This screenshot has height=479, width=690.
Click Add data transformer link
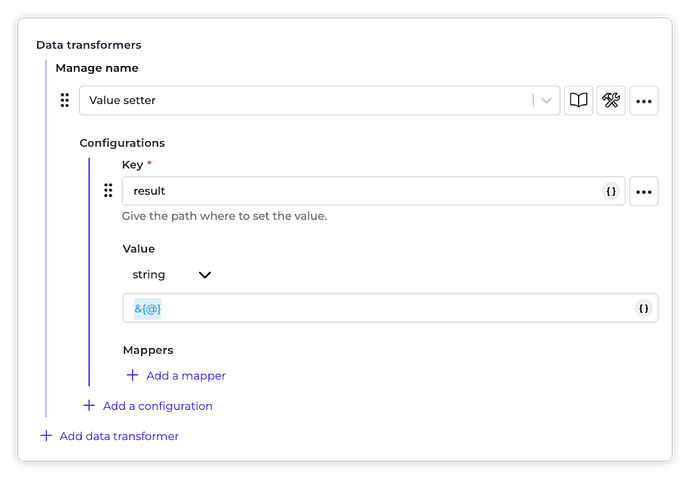[119, 436]
